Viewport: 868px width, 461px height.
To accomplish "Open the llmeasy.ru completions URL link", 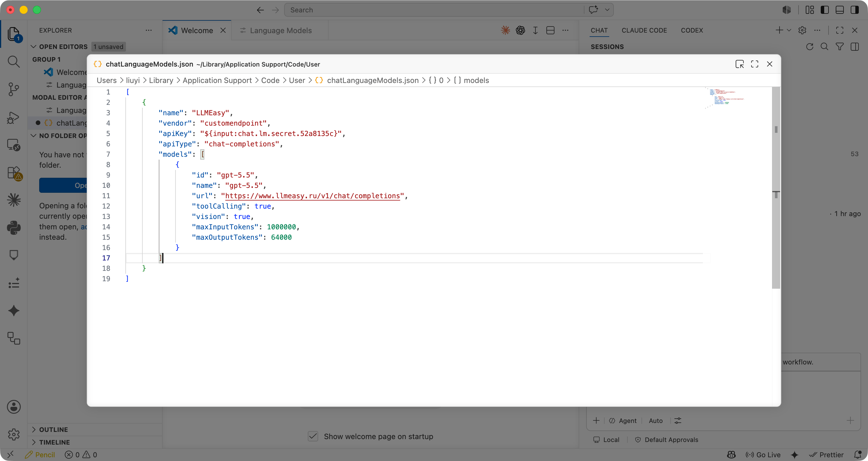I will 312,196.
